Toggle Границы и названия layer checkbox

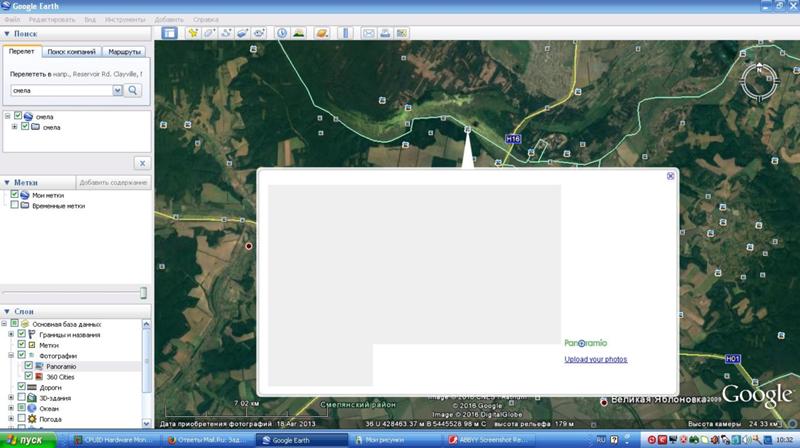(21, 334)
